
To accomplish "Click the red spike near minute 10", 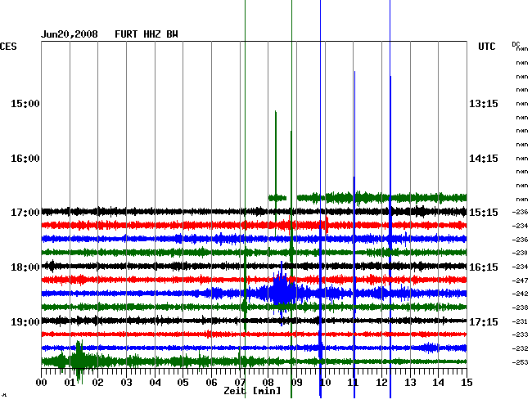I will (327, 225).
